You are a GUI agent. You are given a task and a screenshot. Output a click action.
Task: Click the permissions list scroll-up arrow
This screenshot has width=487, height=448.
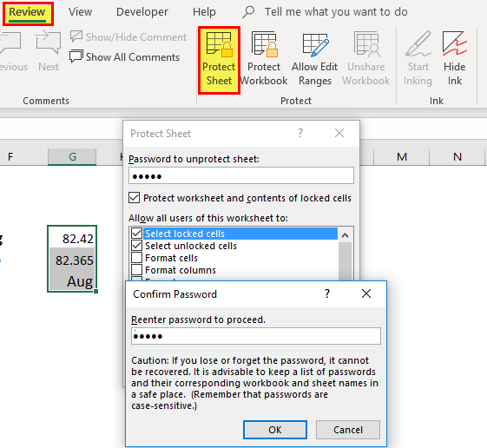[x=345, y=235]
